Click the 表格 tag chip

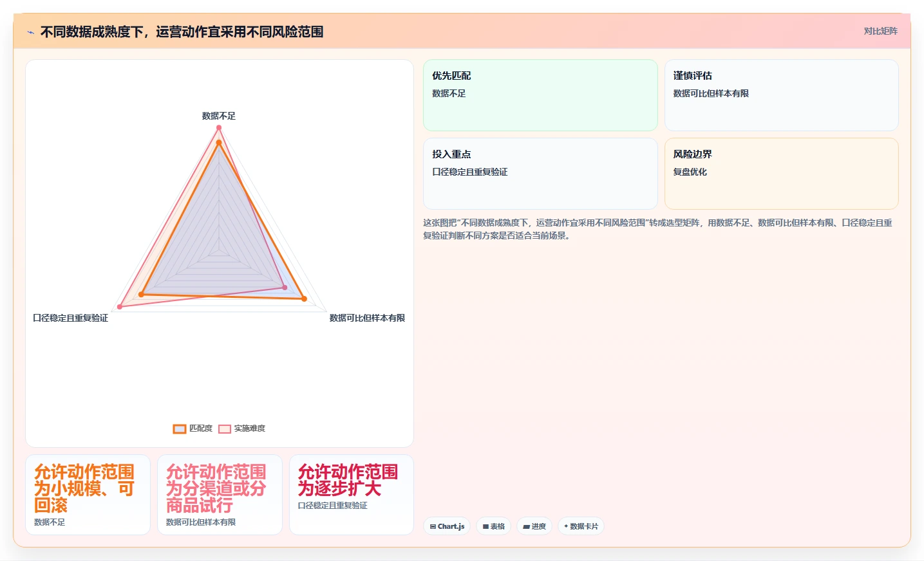point(494,526)
